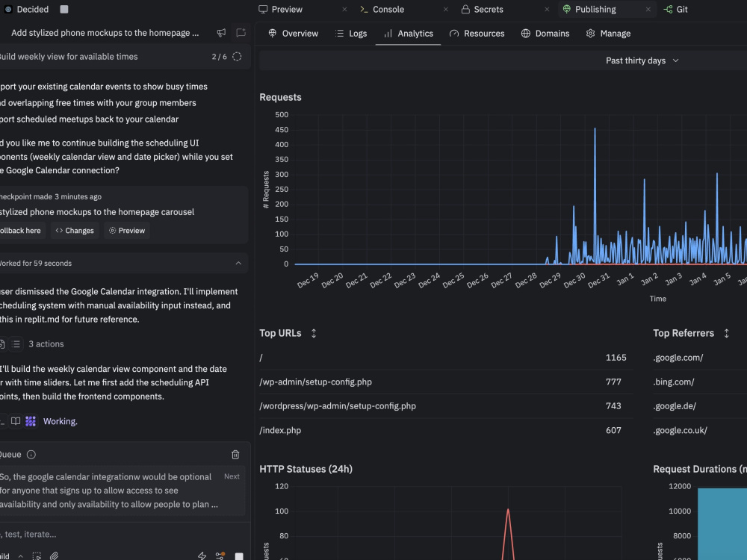Screen dimensions: 747x560
Task: Click the checkpoint Preview button
Action: pos(127,231)
